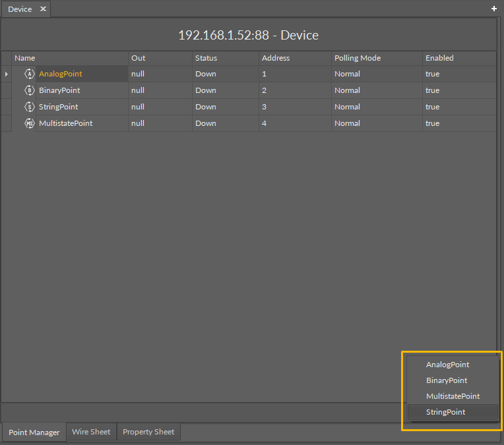The width and height of the screenshot is (504, 445).
Task: Sort by the Status column header
Action: point(206,58)
